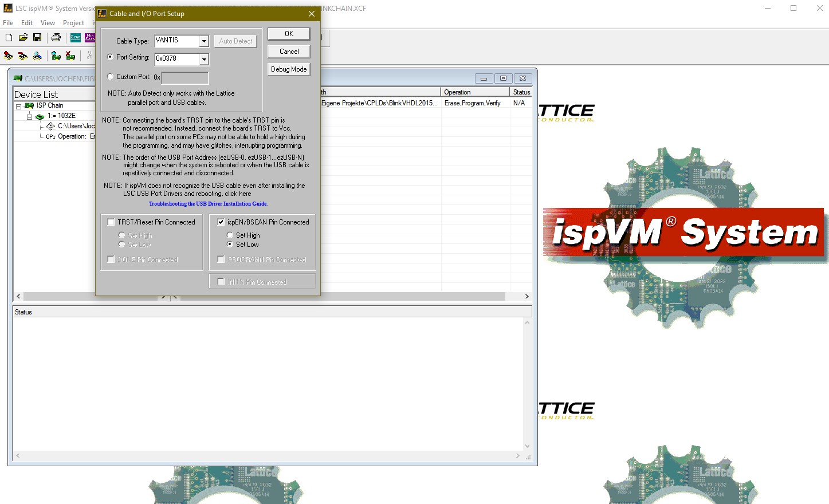Image resolution: width=829 pixels, height=504 pixels.
Task: Select the ISP Chain tree row
Action: tap(50, 105)
